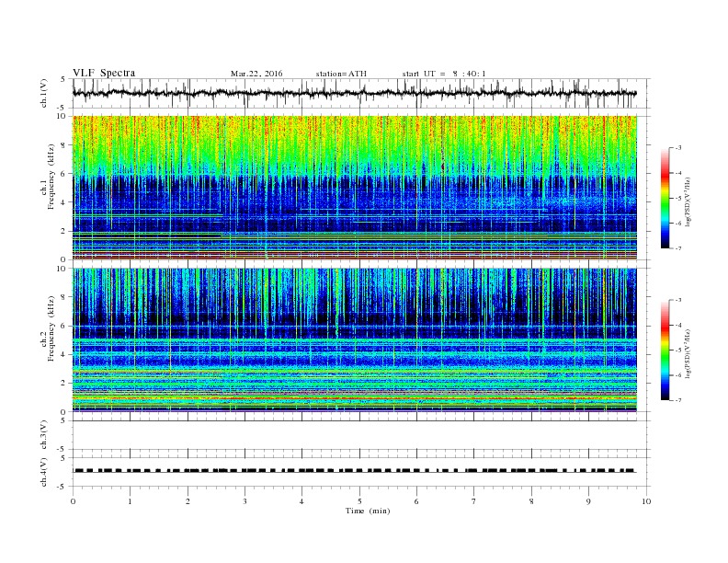
Task: Click the "8" kHz tick of ch.1 spectrogram
Action: (x=65, y=145)
